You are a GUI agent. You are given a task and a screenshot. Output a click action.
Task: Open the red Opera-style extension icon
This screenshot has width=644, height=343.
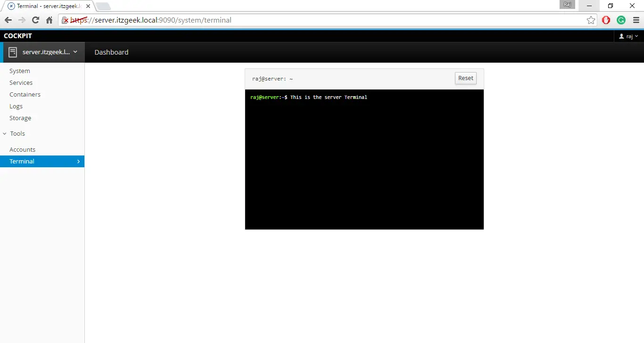pos(606,20)
